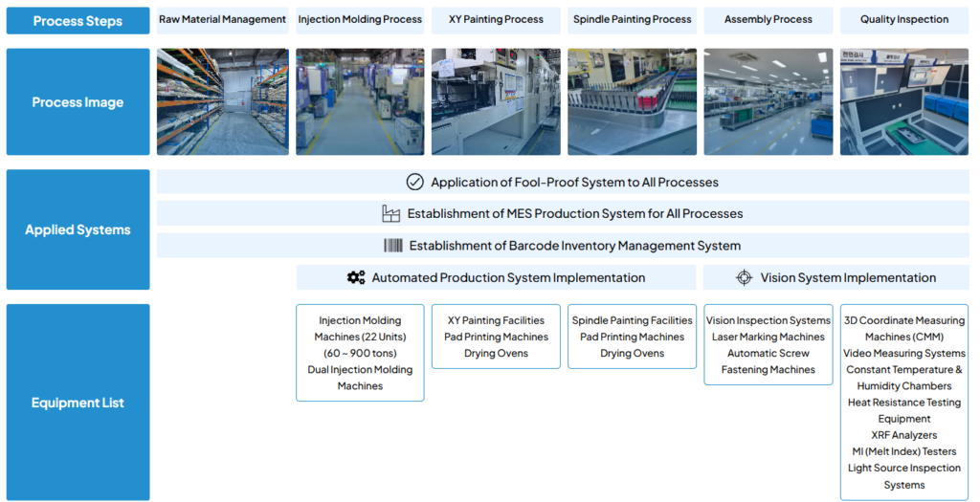Select the Quality Inspection step header
Screen dimensions: 980x502
tap(904, 19)
